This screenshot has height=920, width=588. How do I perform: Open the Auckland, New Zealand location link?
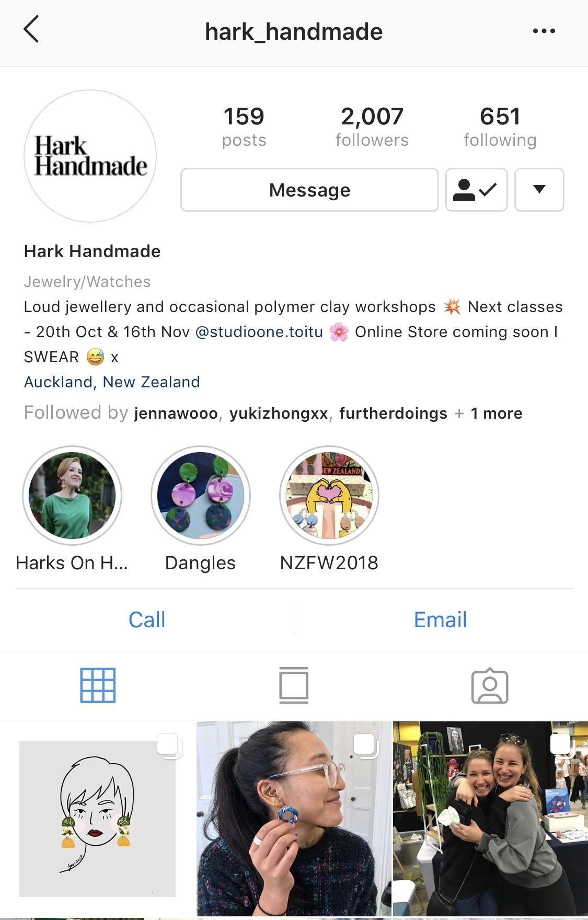point(112,382)
